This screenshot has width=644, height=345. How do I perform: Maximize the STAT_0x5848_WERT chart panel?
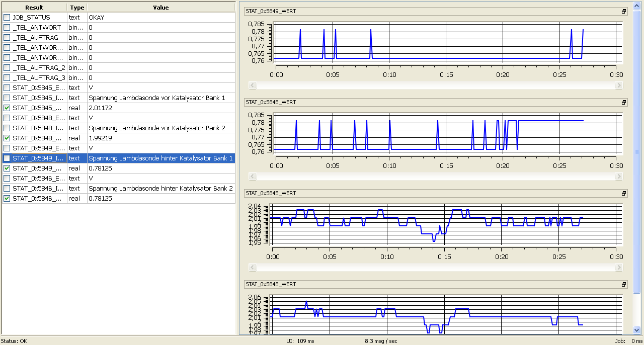[x=623, y=284]
